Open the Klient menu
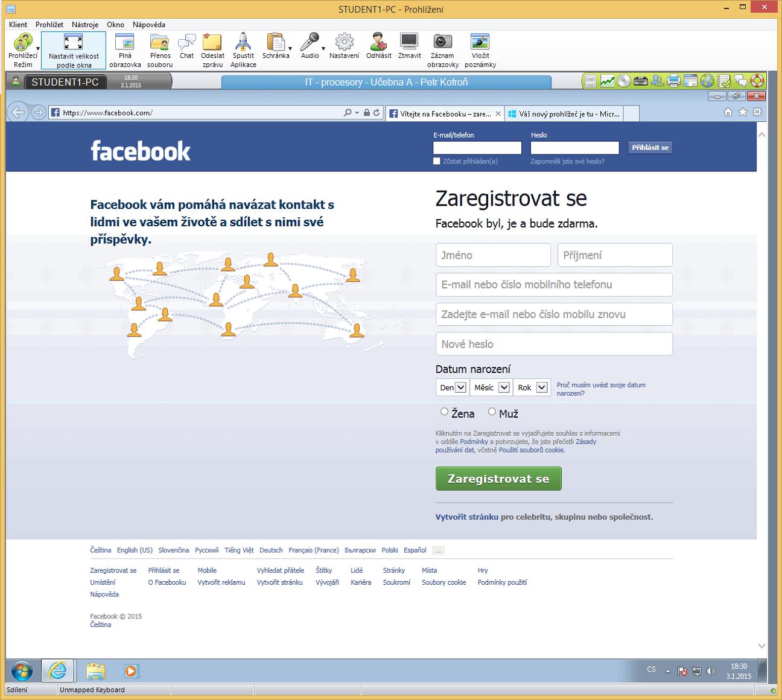The width and height of the screenshot is (782, 700). click(18, 25)
